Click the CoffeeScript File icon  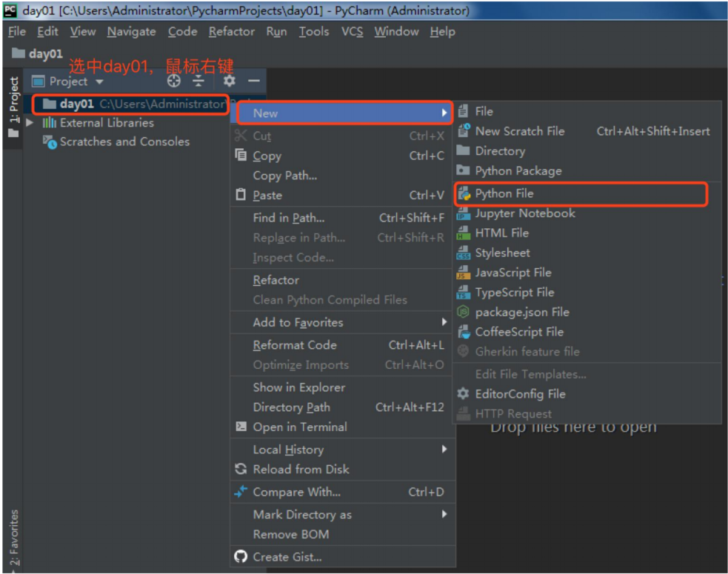pyautogui.click(x=464, y=332)
